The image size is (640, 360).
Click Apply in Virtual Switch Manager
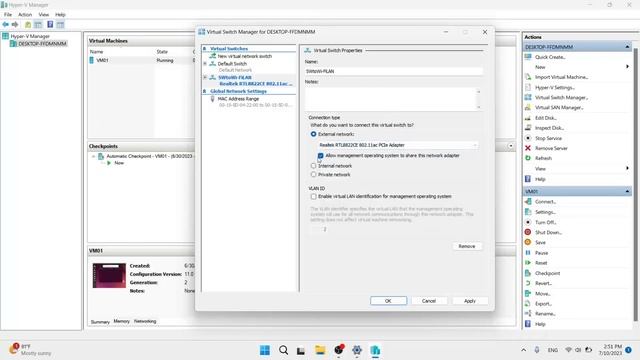pos(470,301)
